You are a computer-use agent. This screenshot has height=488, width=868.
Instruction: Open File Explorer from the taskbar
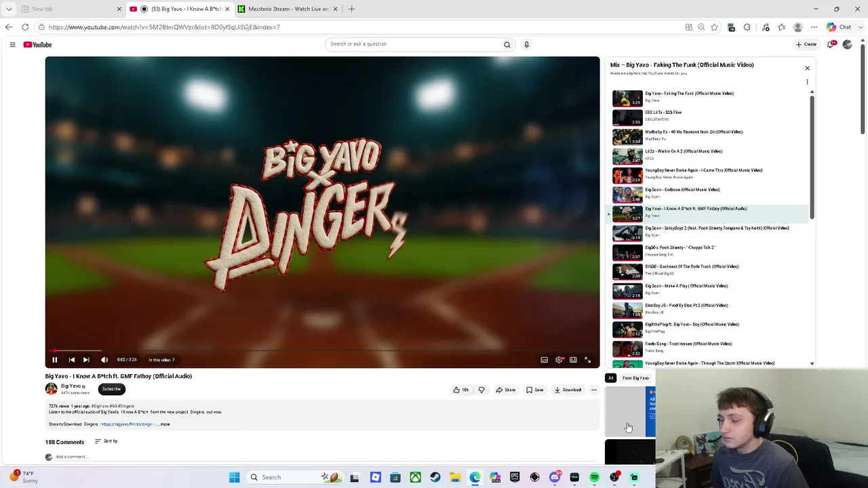[455, 477]
